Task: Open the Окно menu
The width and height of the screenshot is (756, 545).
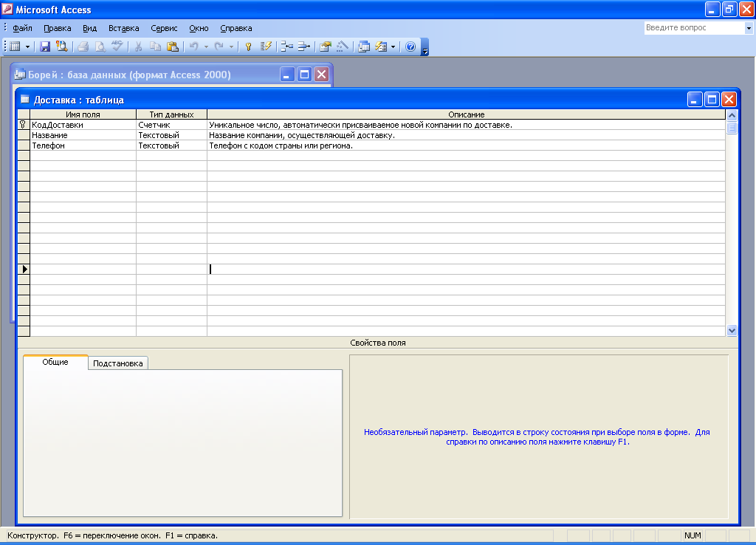Action: (199, 28)
